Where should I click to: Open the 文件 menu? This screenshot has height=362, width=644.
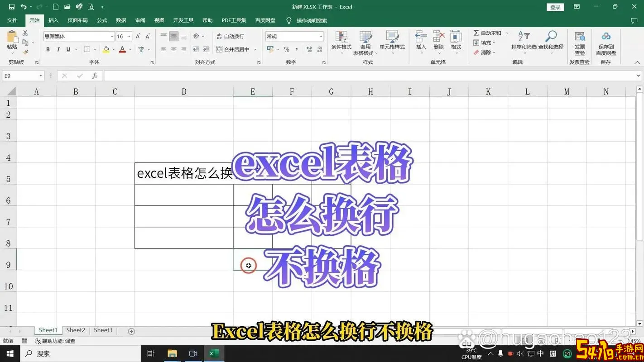pyautogui.click(x=12, y=20)
